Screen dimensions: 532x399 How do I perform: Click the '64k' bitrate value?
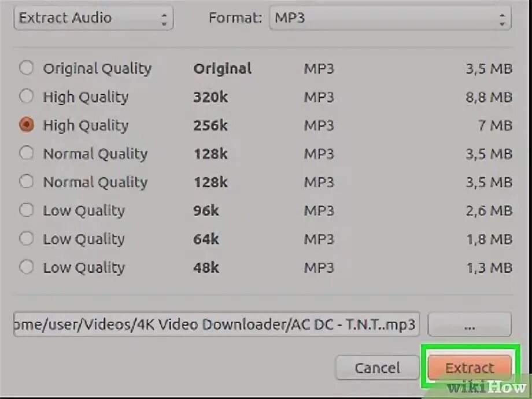click(206, 239)
